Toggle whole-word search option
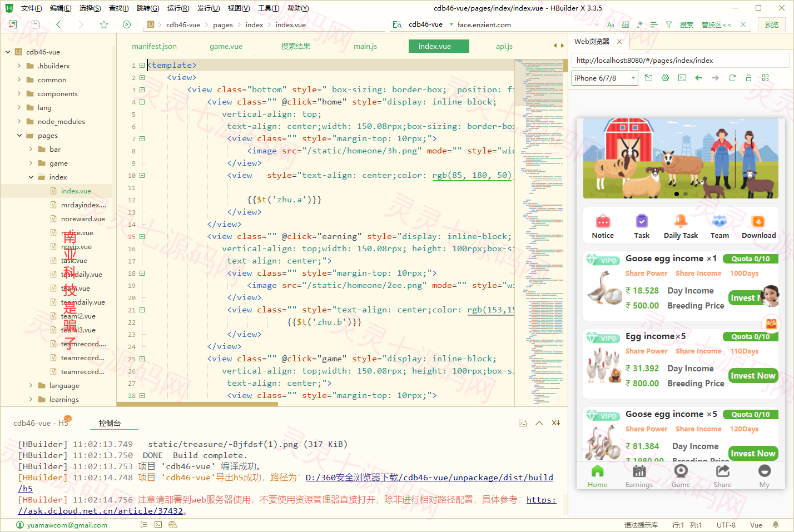Image resolution: width=794 pixels, height=532 pixels. (x=625, y=24)
